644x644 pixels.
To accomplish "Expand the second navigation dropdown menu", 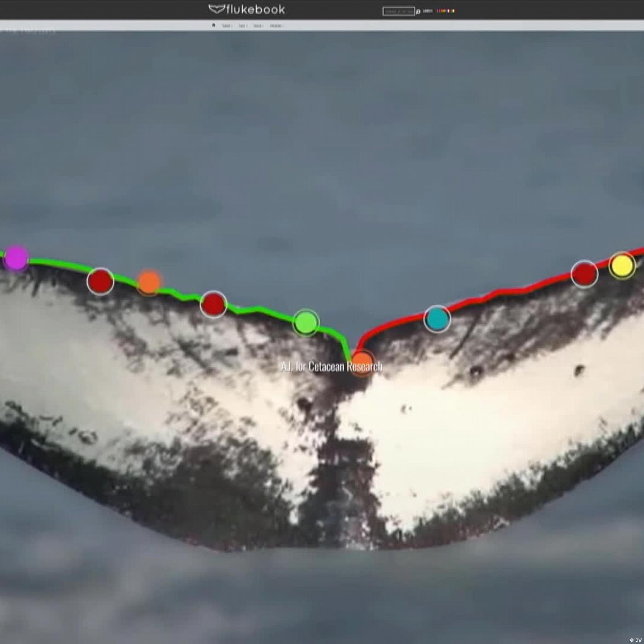I will pos(242,26).
